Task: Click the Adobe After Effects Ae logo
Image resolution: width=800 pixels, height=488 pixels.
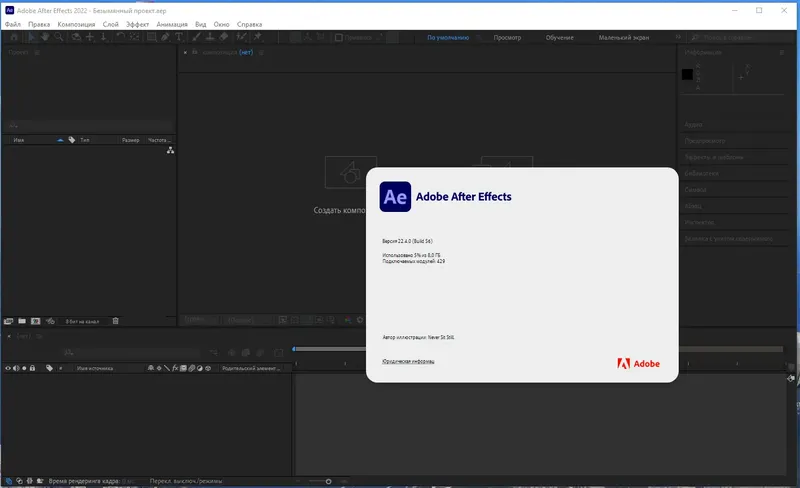Action: tap(395, 197)
